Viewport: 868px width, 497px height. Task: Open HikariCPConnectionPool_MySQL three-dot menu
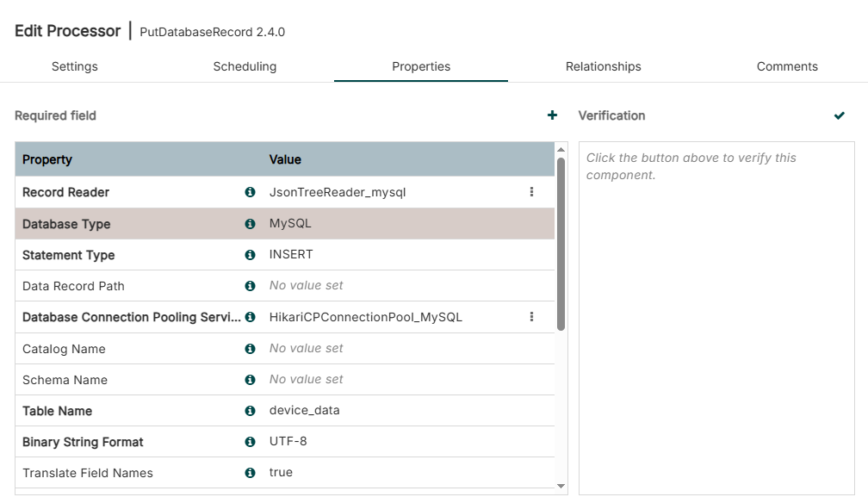531,317
